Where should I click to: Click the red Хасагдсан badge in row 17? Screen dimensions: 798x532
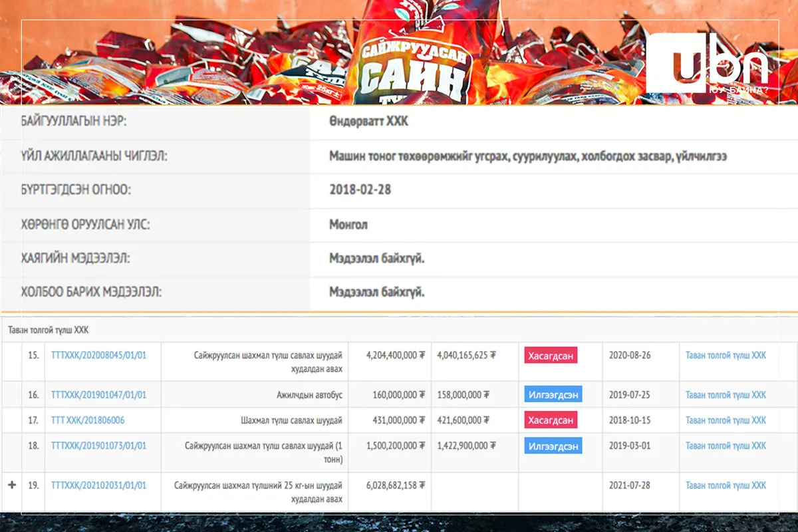tap(551, 420)
